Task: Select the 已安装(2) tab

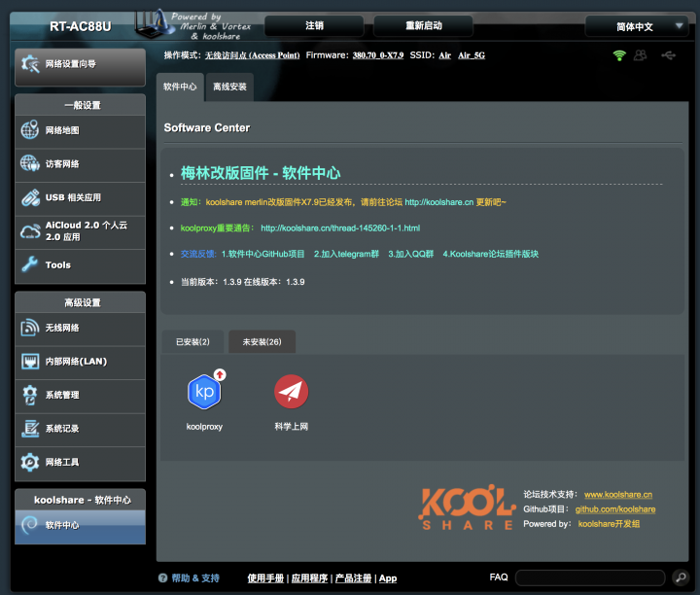Action: pos(192,342)
